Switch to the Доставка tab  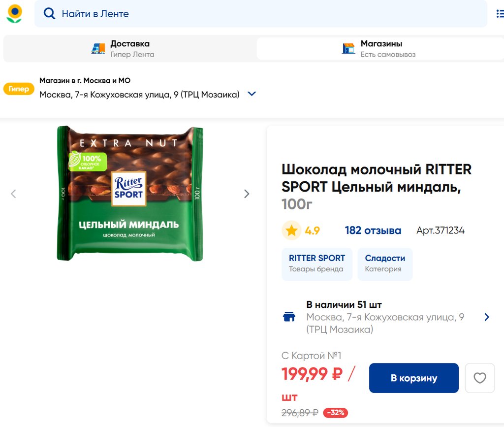[x=129, y=48]
